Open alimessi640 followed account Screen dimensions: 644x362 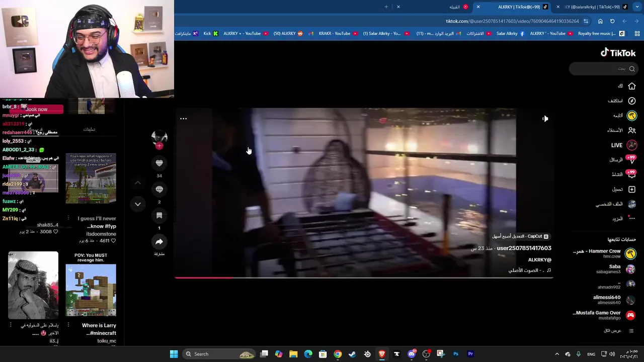(x=614, y=300)
